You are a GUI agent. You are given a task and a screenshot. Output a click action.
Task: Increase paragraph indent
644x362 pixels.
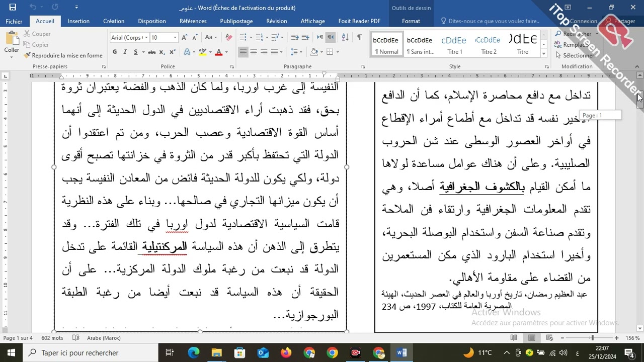(306, 37)
